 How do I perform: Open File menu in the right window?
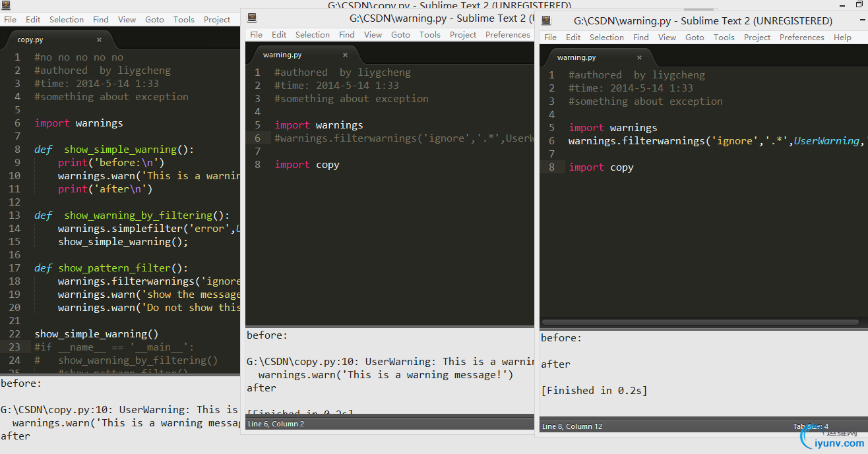[x=551, y=38]
